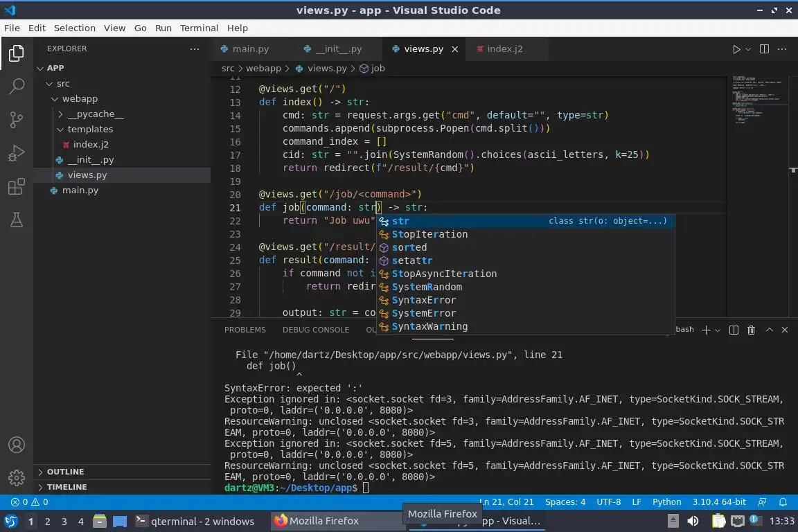Open the Edit menu
Screen dimensions: 798x532
tap(37, 28)
